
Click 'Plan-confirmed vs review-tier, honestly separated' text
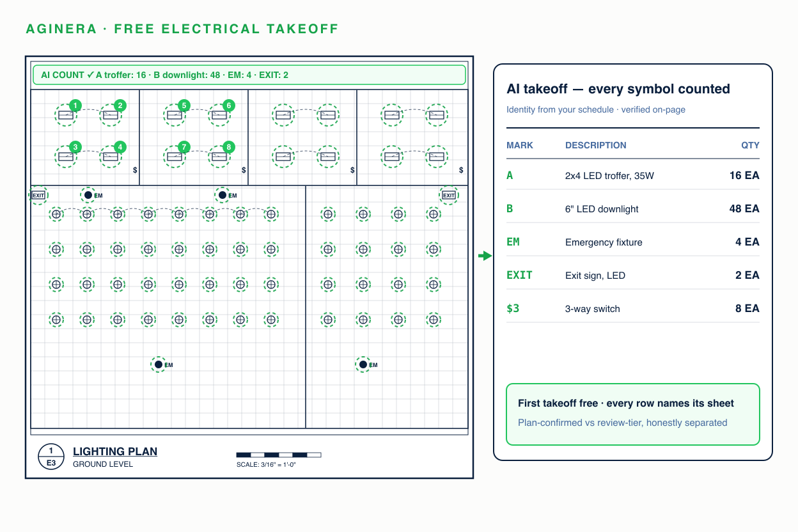[623, 423]
